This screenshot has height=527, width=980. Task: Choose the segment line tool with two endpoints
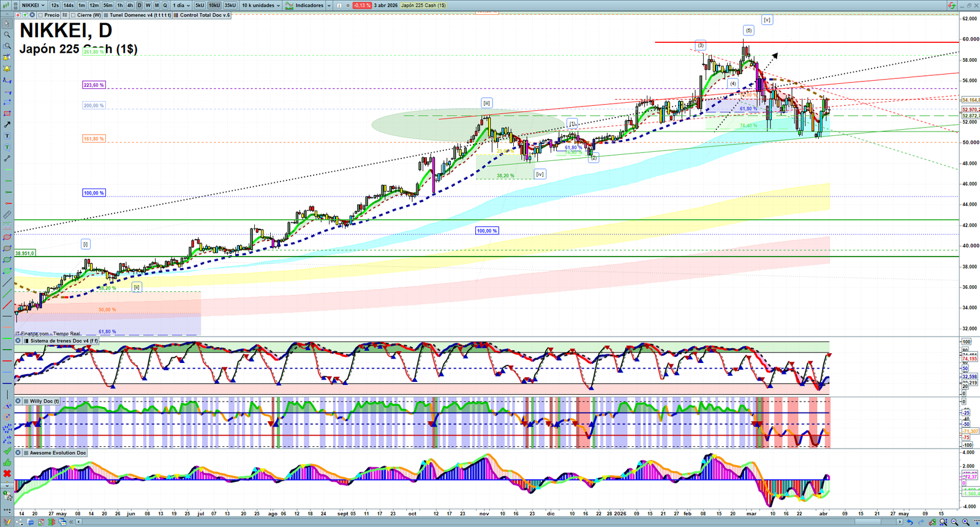[x=7, y=159]
